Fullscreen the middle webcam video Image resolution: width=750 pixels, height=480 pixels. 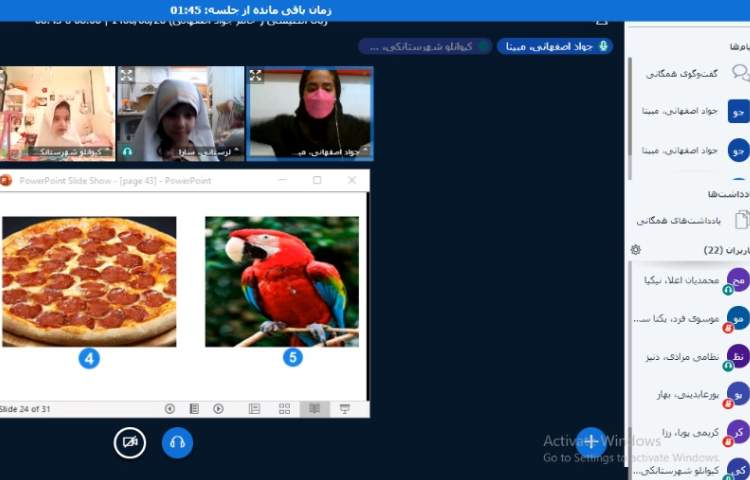pyautogui.click(x=127, y=75)
